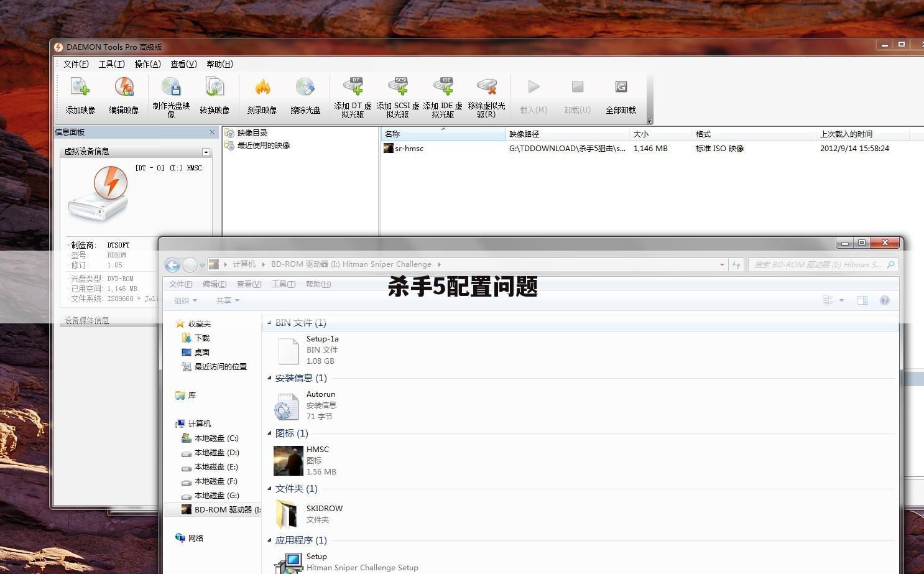Collapse the BIN 文件 (1) group
924x574 pixels.
269,323
